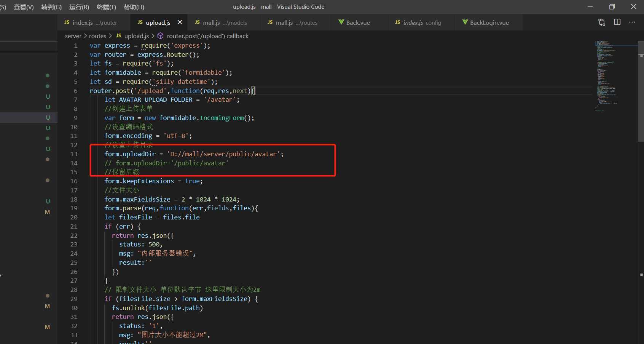Place cursor on 'D://mall/server/public/avatar' string
The width and height of the screenshot is (644, 344).
coord(223,154)
